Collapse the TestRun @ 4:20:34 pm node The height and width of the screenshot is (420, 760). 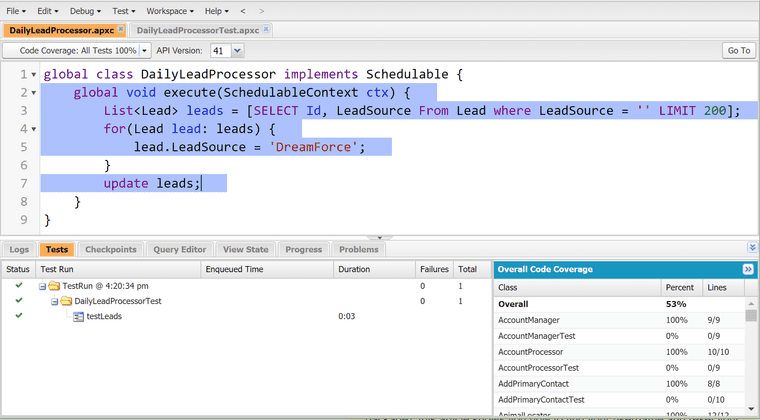pyautogui.click(x=42, y=286)
